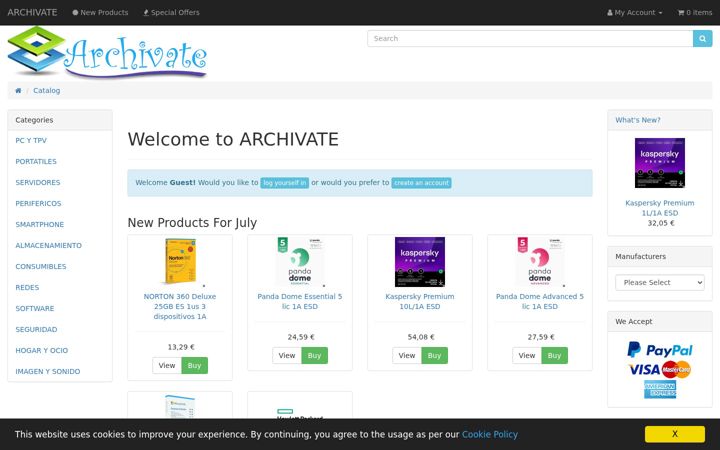Open New Products in top navbar

tap(100, 12)
